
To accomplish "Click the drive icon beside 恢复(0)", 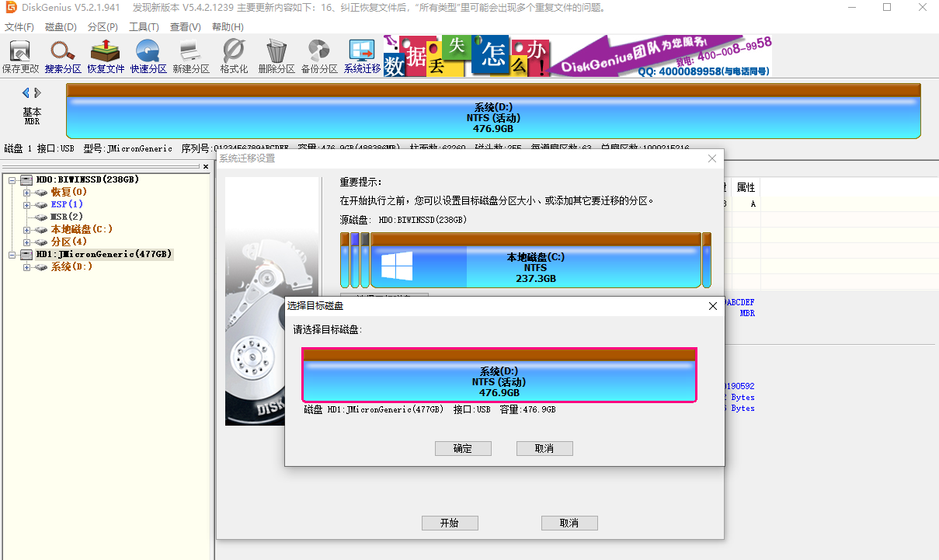I will pyautogui.click(x=42, y=192).
